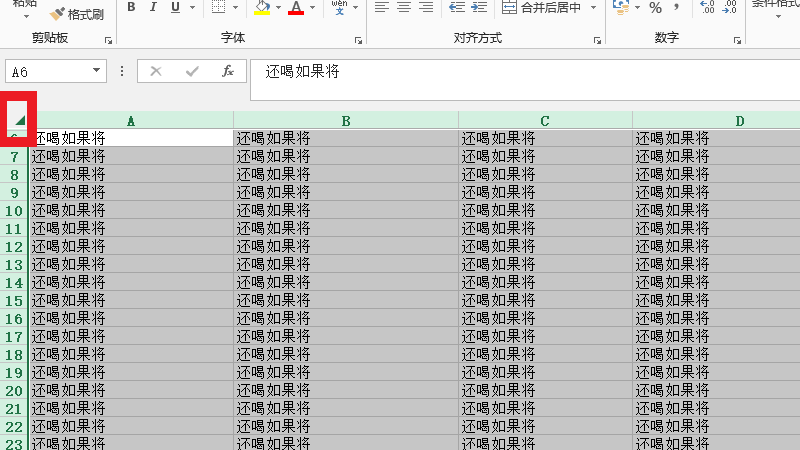Expand the Name Box dropdown showing A6
The height and width of the screenshot is (450, 800).
(97, 71)
